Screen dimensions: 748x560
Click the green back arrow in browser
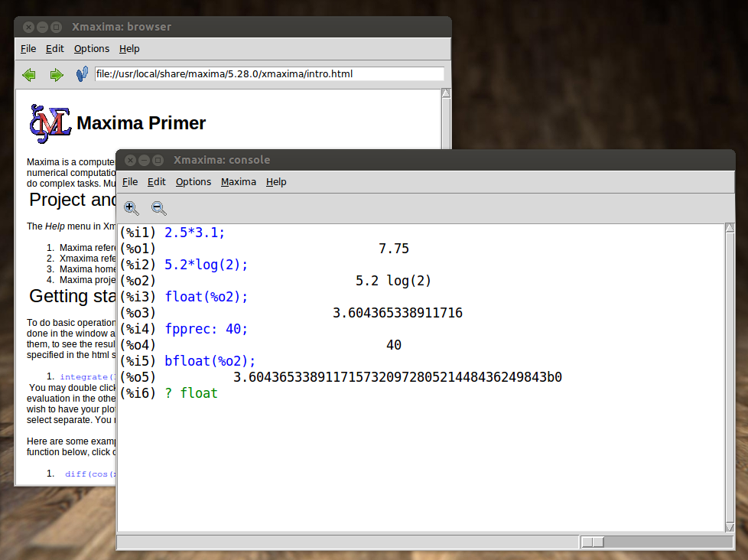(29, 74)
